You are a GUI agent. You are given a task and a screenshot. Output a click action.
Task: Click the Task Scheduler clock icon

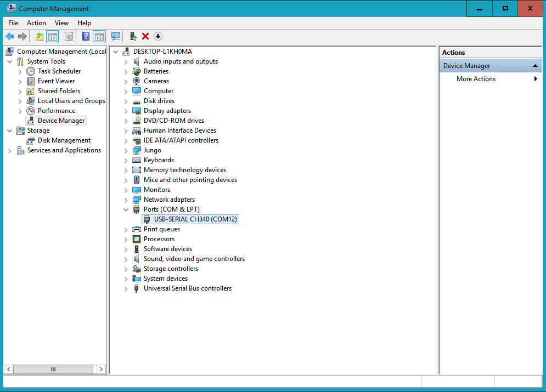point(31,71)
